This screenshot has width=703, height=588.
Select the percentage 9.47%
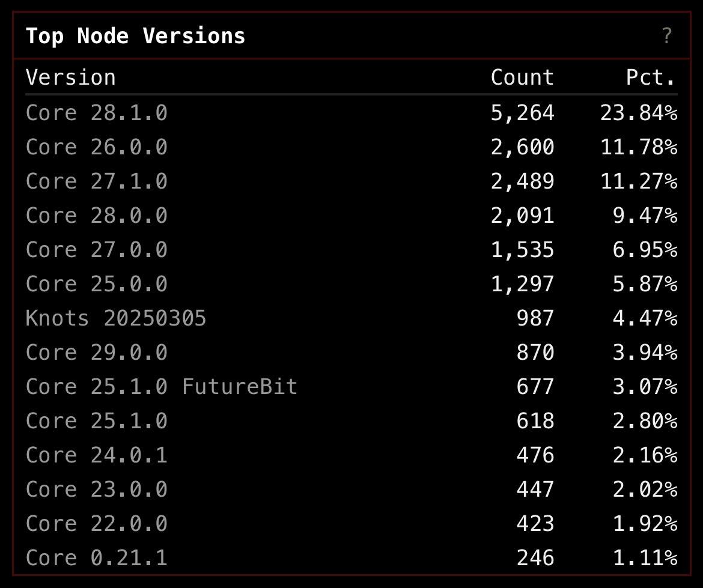pyautogui.click(x=645, y=216)
